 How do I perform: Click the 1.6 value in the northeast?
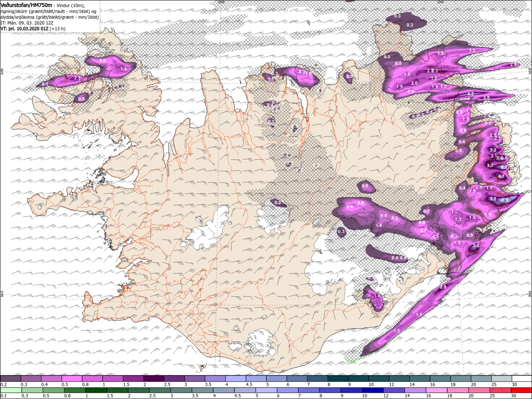(x=441, y=54)
